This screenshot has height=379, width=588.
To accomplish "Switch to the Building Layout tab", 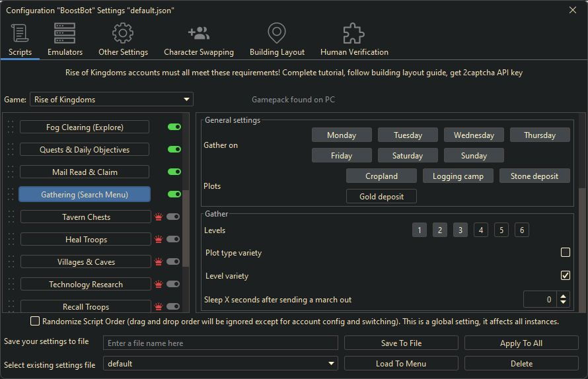I will (x=277, y=40).
